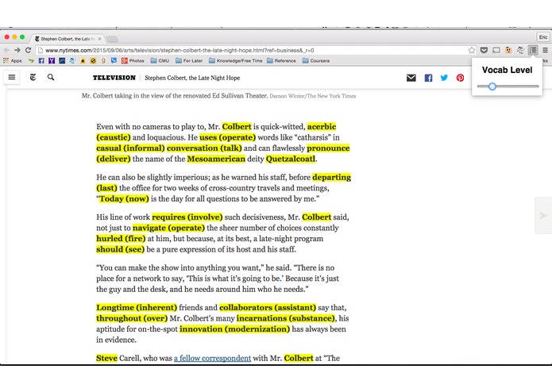Click highlighted 'Longtime (inherent)'
The image size is (552, 392).
[137, 308]
